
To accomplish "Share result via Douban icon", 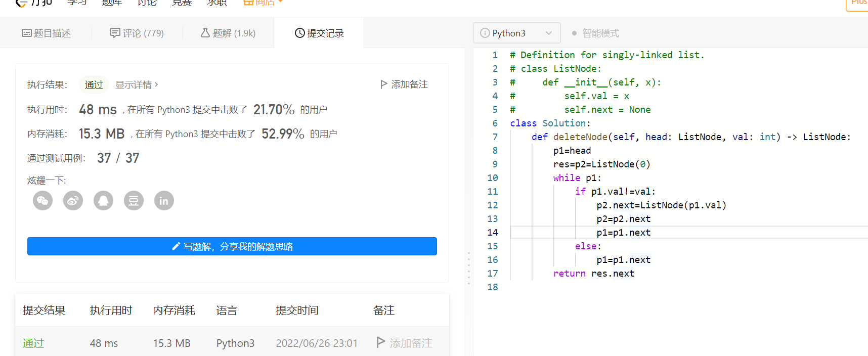I will [134, 201].
